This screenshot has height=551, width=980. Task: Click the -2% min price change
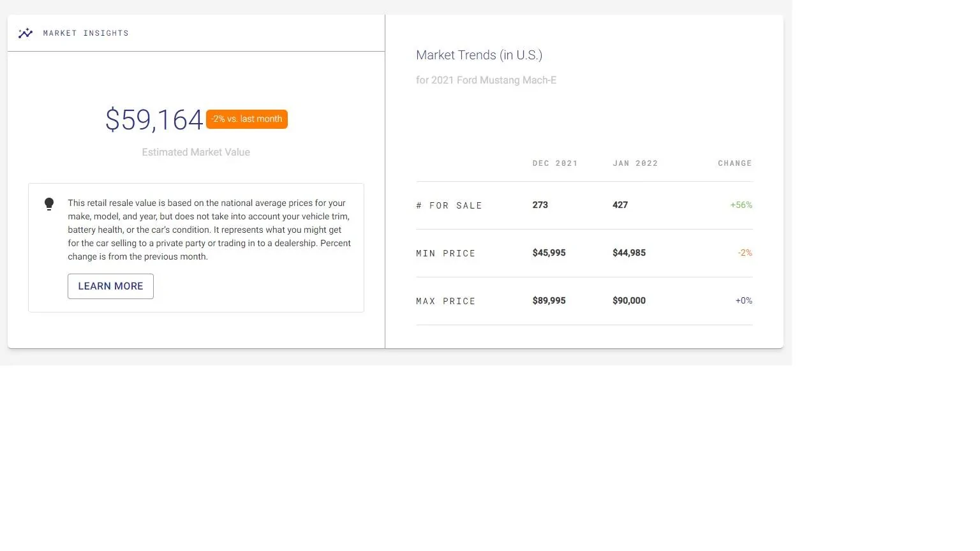745,253
